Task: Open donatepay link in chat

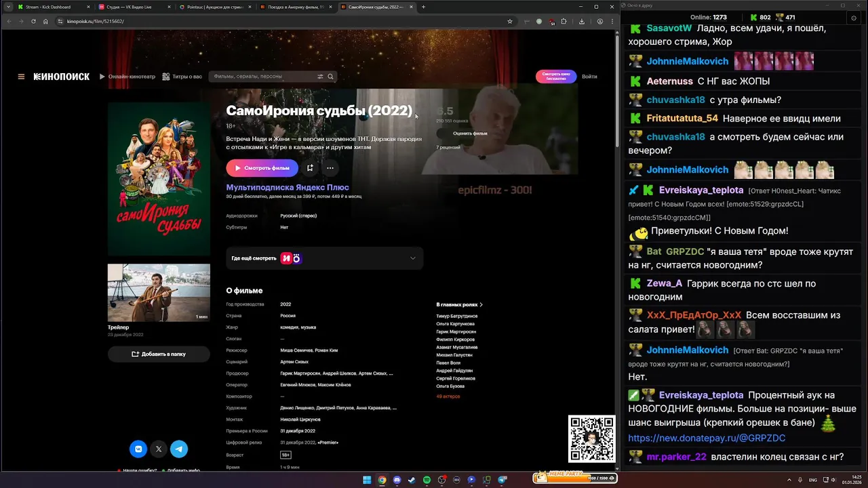Action: point(707,438)
